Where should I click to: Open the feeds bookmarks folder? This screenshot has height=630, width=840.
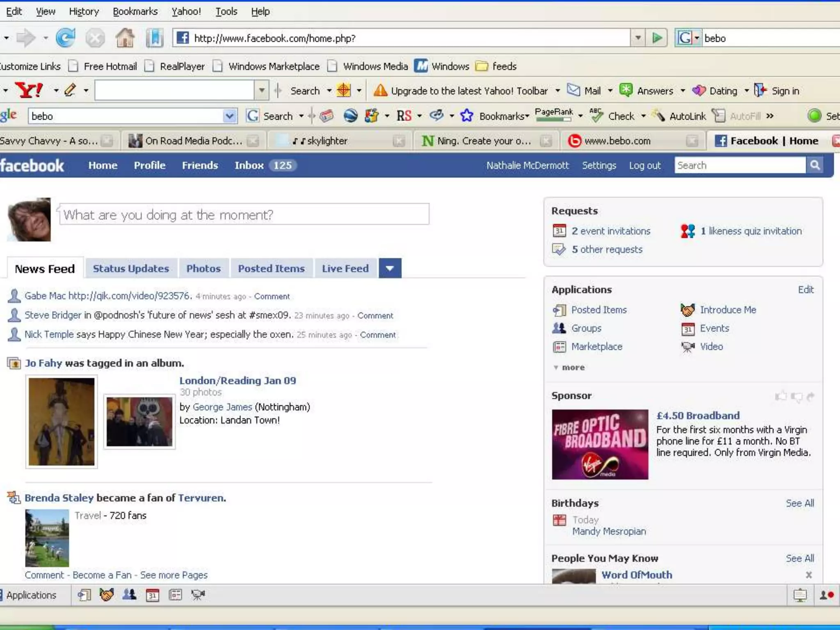click(496, 66)
